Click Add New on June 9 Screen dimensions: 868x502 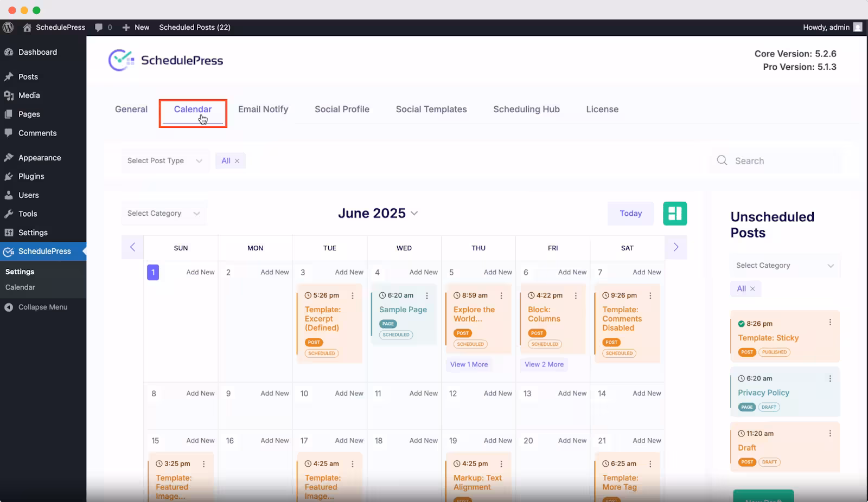tap(275, 394)
